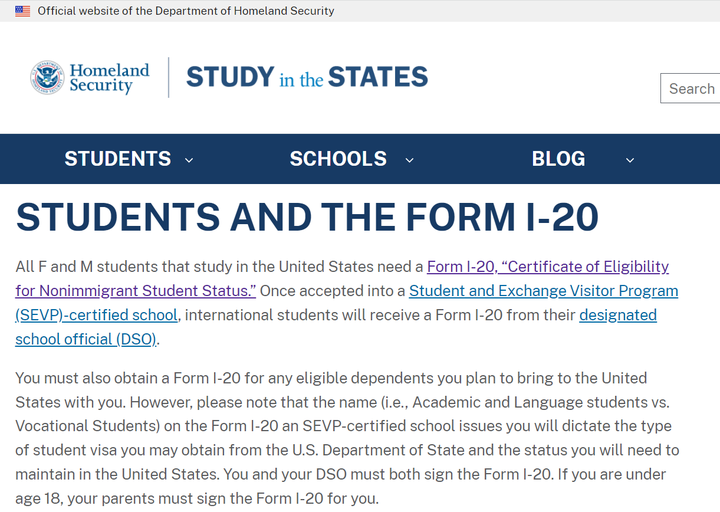Expand the Students menu chevron
720x512 pixels.
tap(189, 160)
